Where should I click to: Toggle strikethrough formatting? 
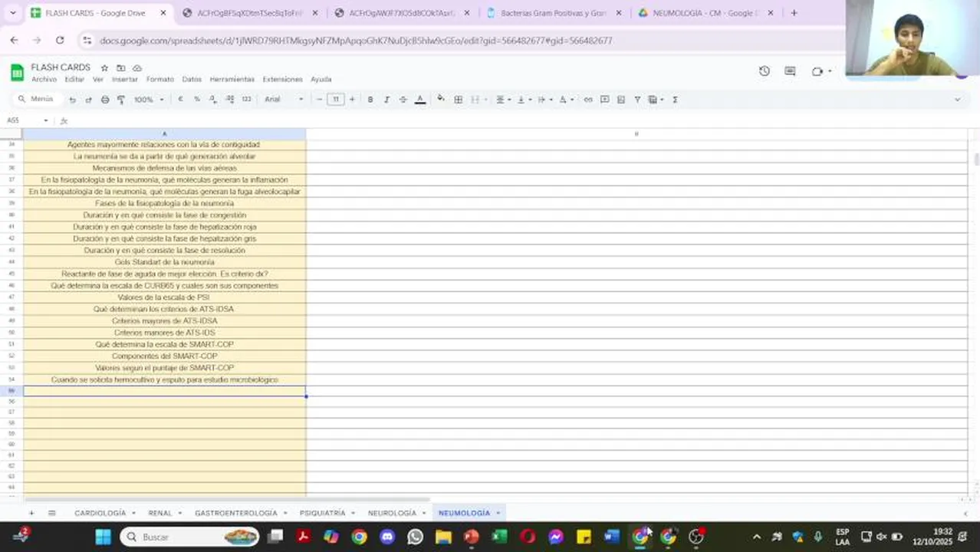[403, 100]
